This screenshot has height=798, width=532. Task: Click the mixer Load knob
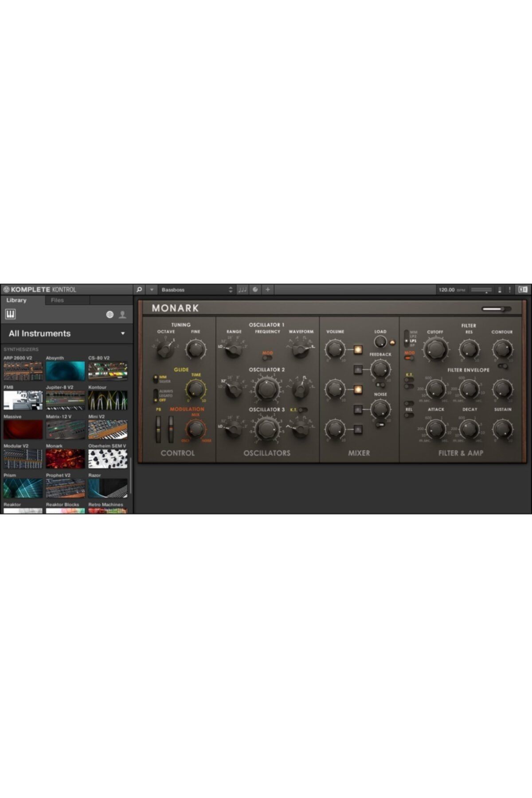pos(380,341)
